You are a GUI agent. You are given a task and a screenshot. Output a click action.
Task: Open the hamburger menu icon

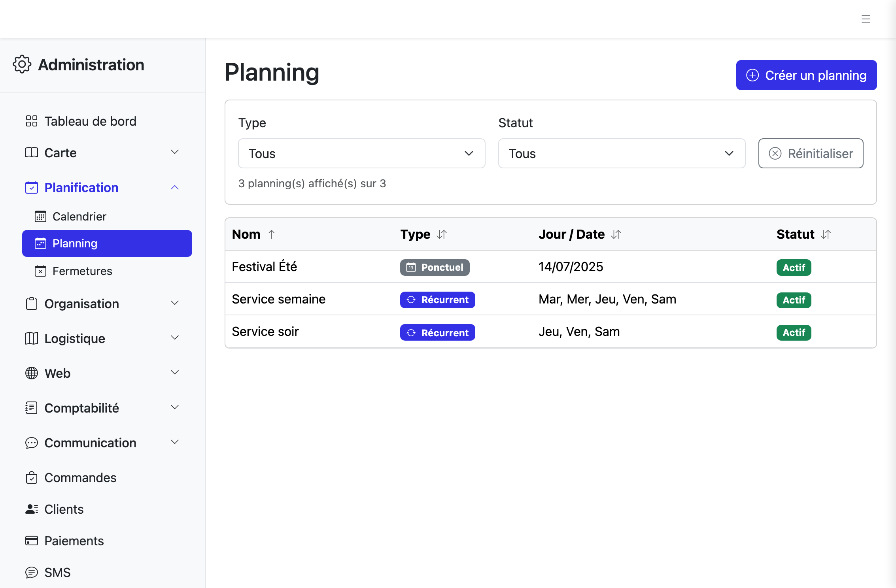[866, 19]
